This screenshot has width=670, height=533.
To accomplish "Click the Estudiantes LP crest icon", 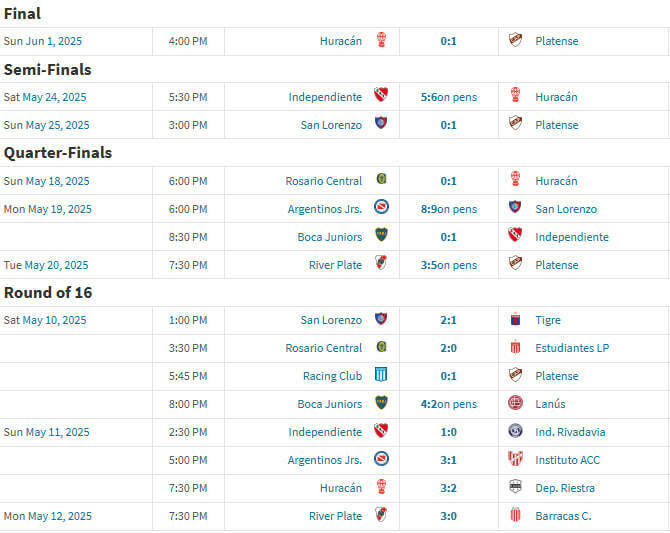I will (x=515, y=348).
